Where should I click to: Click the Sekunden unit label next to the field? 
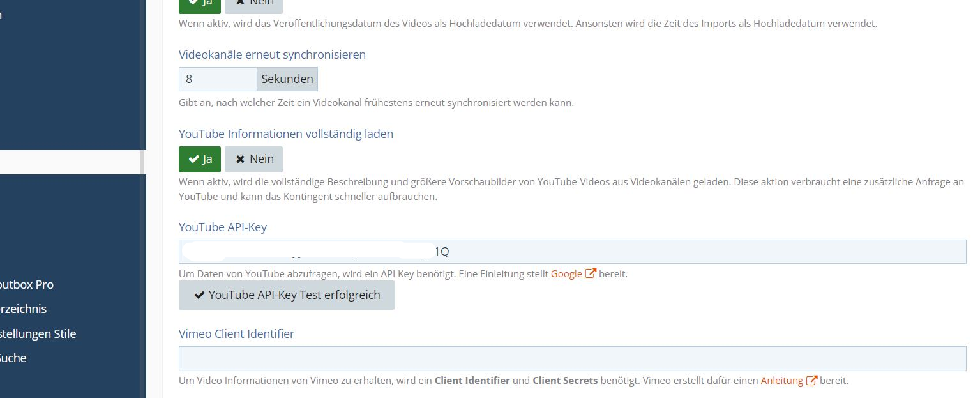coord(287,79)
